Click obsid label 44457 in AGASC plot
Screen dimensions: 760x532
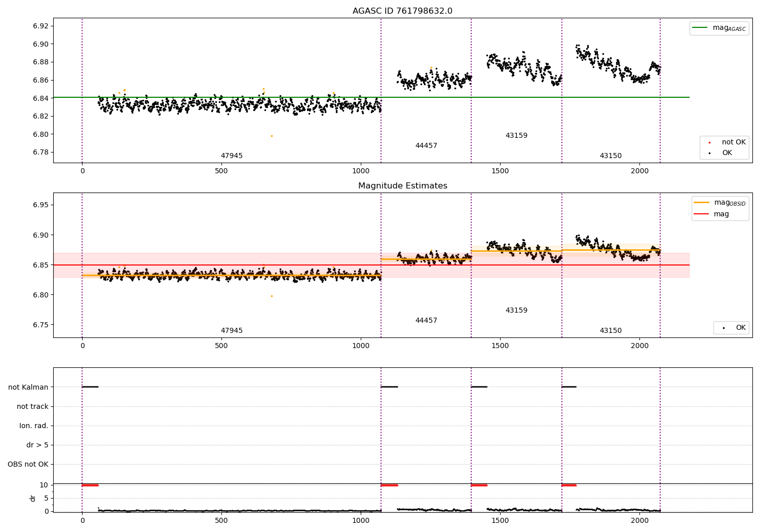coord(426,146)
